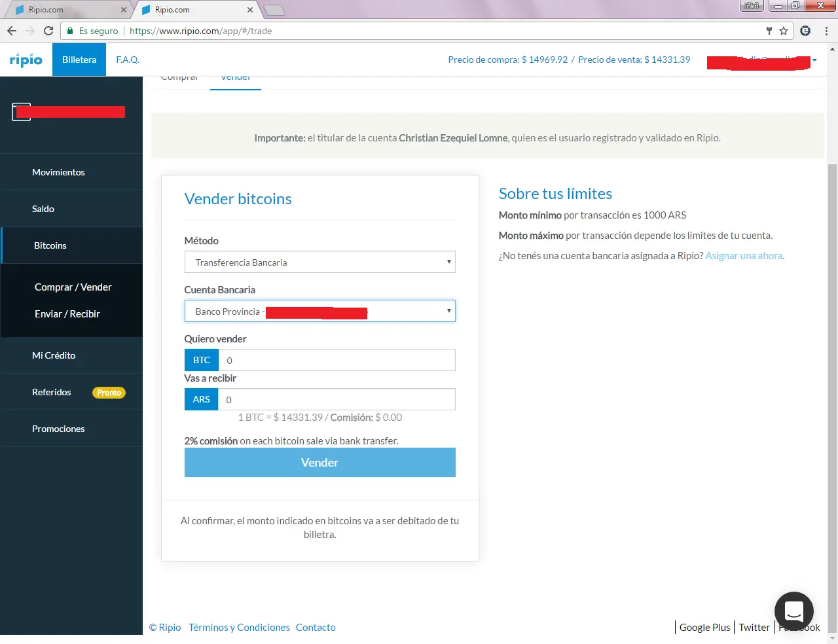Click the Vender bitcoins heading

(x=238, y=199)
